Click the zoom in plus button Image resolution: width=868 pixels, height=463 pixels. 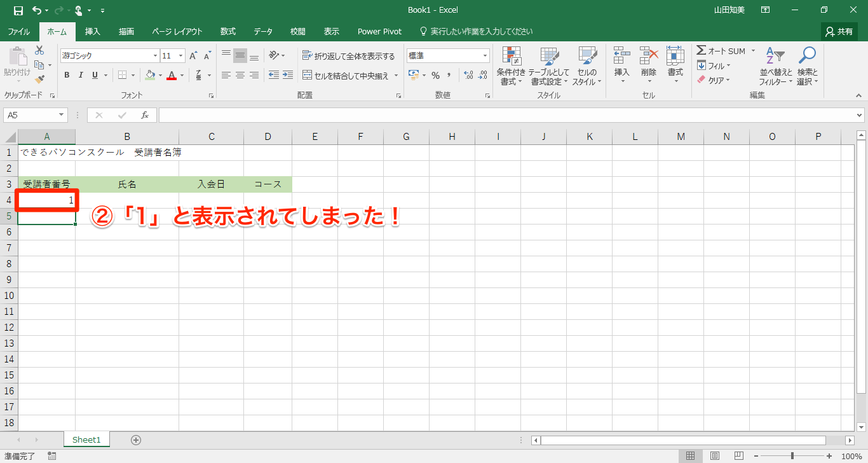829,456
